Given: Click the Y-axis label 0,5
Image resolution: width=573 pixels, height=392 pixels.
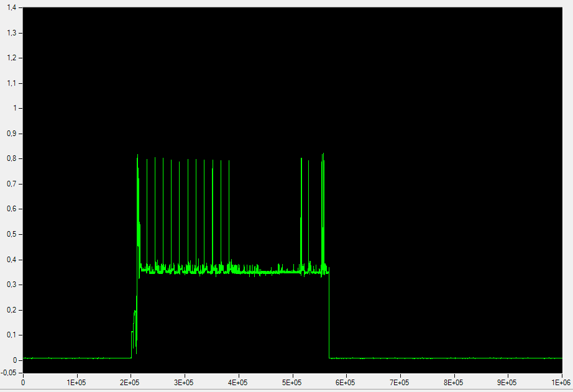Looking at the screenshot, I should [12, 235].
